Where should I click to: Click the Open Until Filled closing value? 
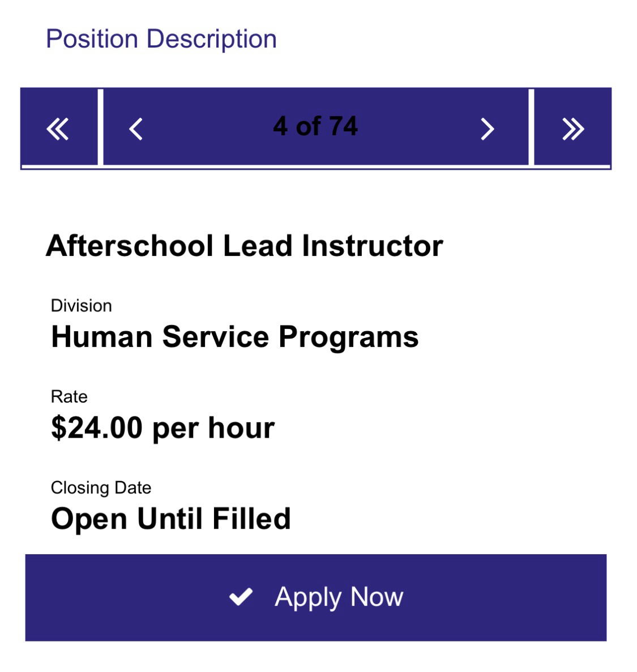tap(170, 519)
